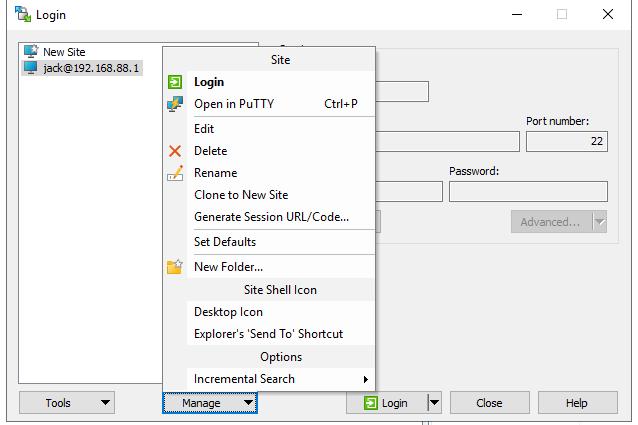Focus the Password input field
This screenshot has width=638, height=425.
528,192
